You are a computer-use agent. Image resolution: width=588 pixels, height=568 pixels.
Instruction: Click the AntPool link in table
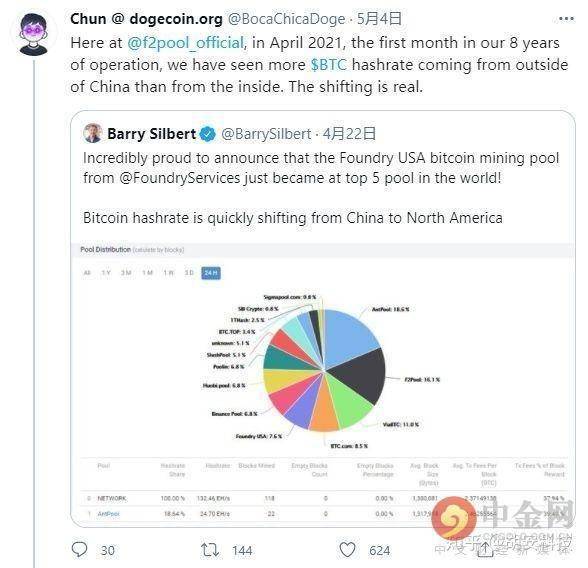pyautogui.click(x=108, y=514)
